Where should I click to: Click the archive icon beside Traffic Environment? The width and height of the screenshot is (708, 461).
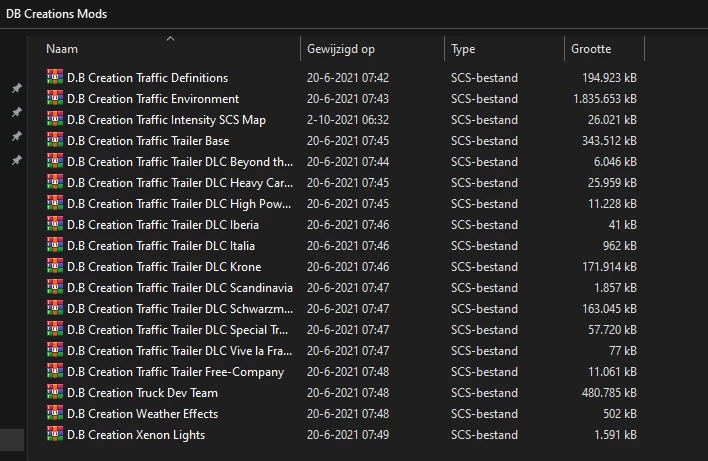click(54, 98)
